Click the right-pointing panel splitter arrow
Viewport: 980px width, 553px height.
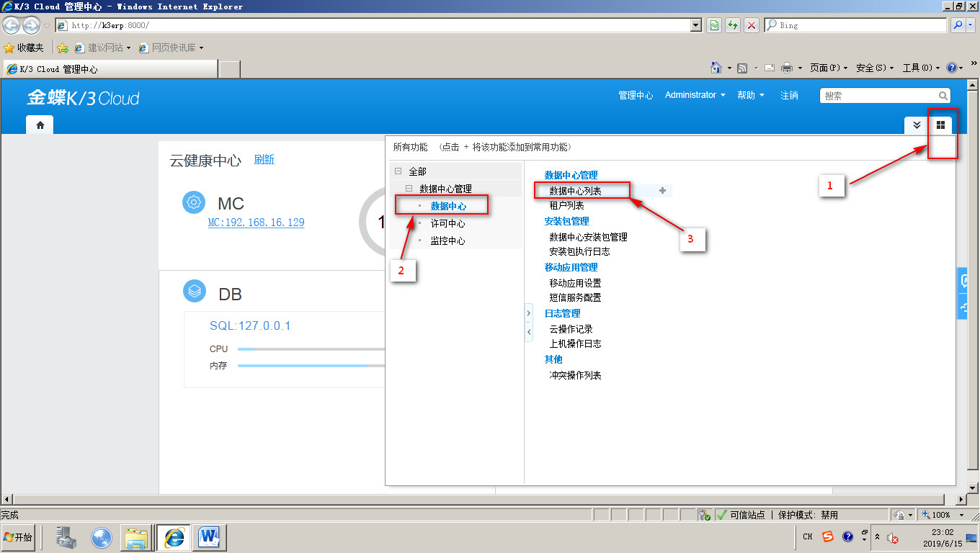coord(528,314)
